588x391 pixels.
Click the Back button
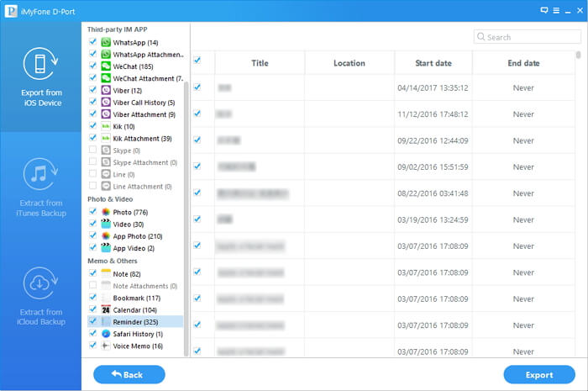coord(129,374)
